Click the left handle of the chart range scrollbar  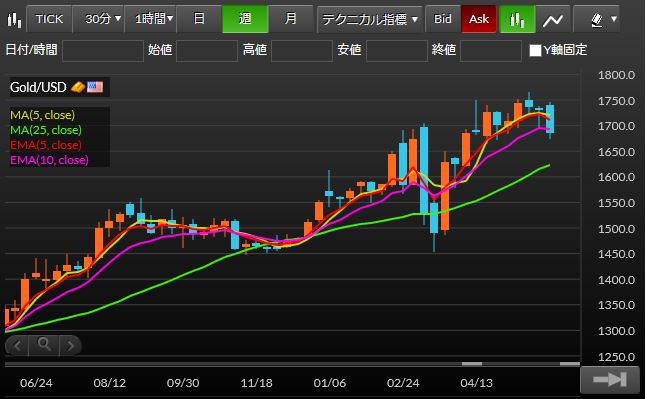pyautogui.click(x=472, y=364)
